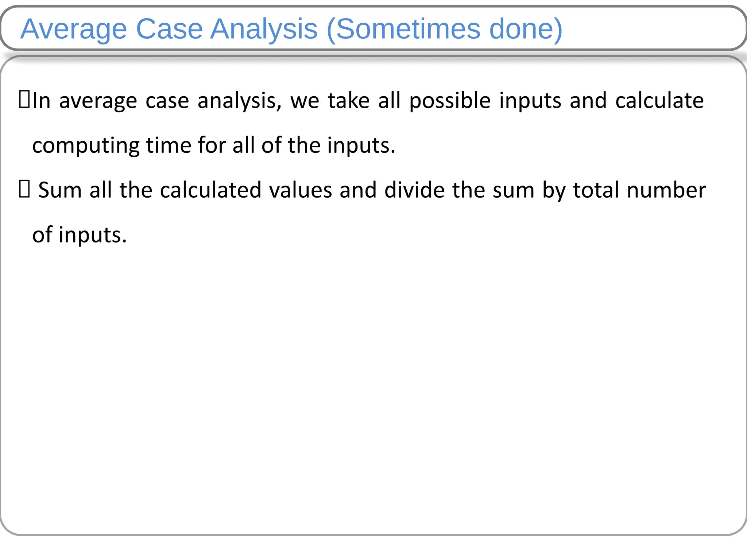Click the word 'calculated' in the second bullet
Image resolution: width=747 pixels, height=560 pixels.
211,190
